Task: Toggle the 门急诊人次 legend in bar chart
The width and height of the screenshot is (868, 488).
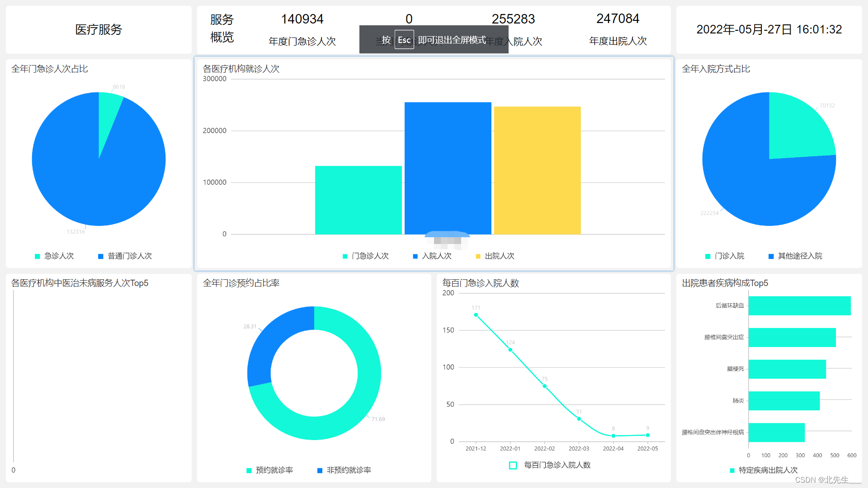Action: pos(365,256)
